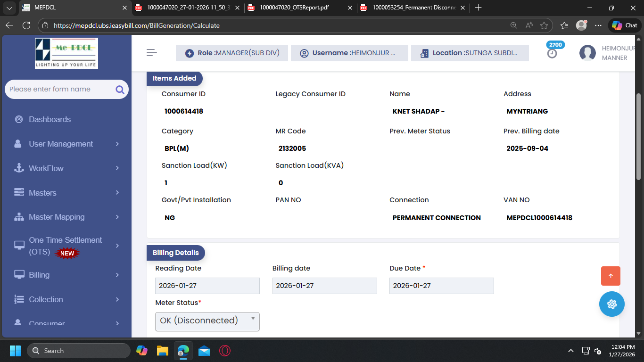The image size is (644, 362).
Task: Expand the Master Mapping menu chevron
Action: (117, 217)
